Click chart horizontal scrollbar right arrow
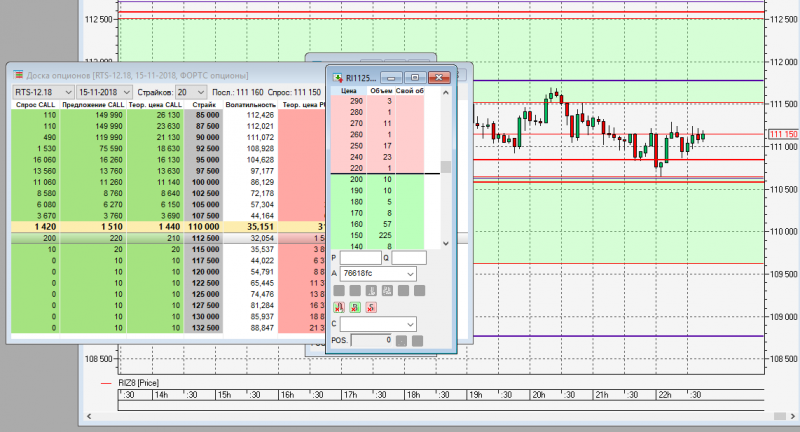The height and width of the screenshot is (432, 800). 793,416
